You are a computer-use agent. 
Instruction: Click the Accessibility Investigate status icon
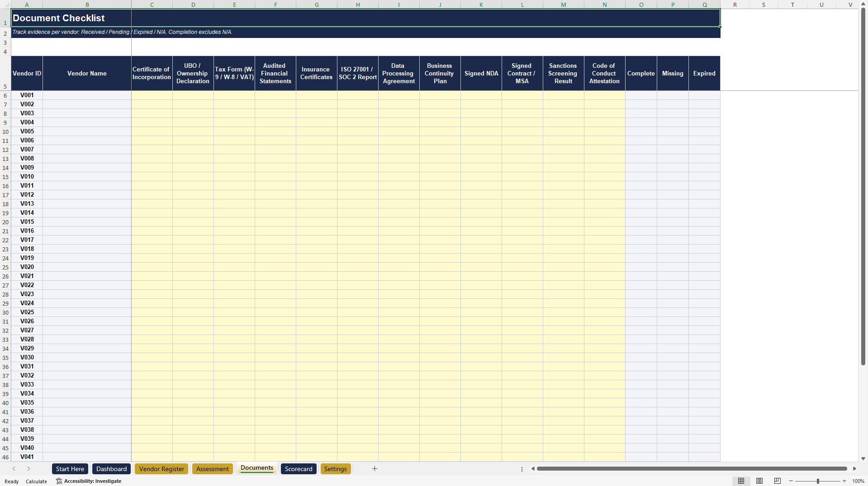[59, 481]
